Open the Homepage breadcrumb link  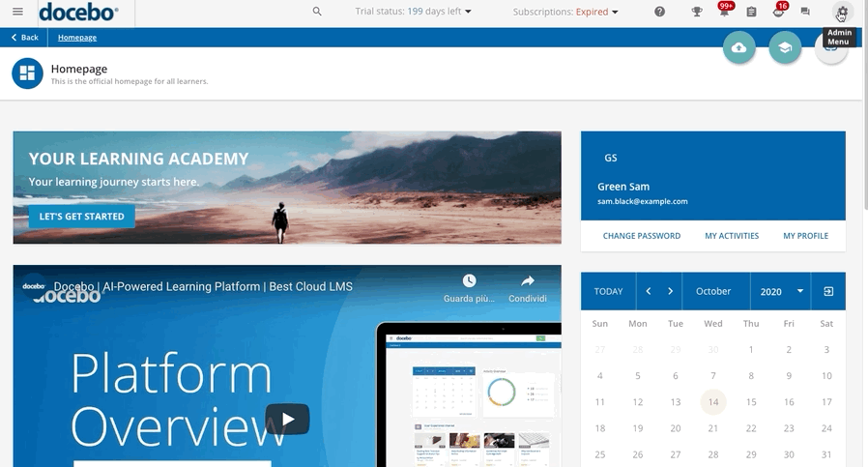pyautogui.click(x=77, y=38)
